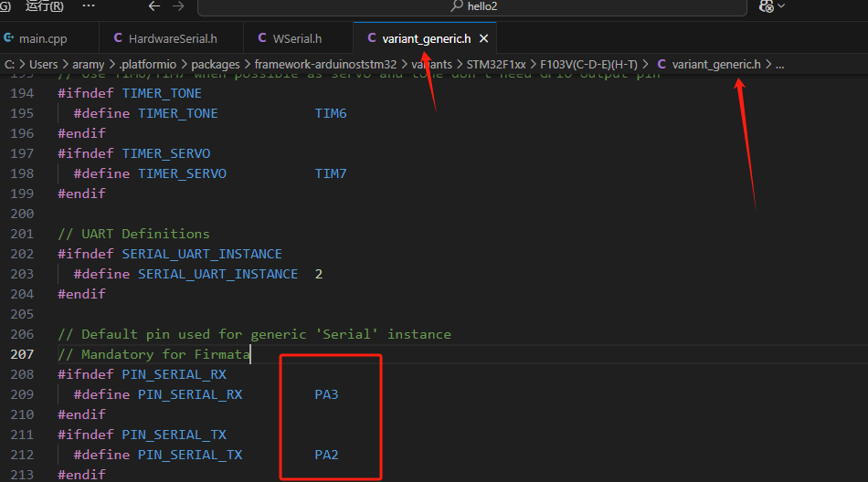Click the main.cpp file icon

(x=9, y=38)
